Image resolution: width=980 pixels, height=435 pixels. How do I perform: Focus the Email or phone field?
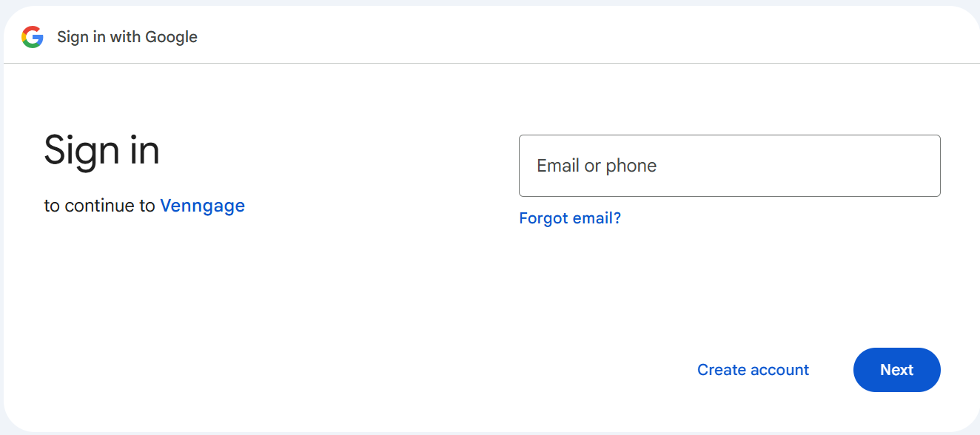(729, 166)
